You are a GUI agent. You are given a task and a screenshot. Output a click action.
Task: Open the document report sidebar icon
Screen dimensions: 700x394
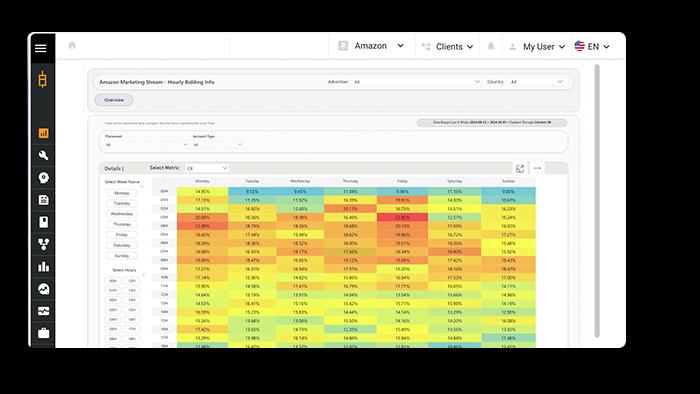point(43,200)
